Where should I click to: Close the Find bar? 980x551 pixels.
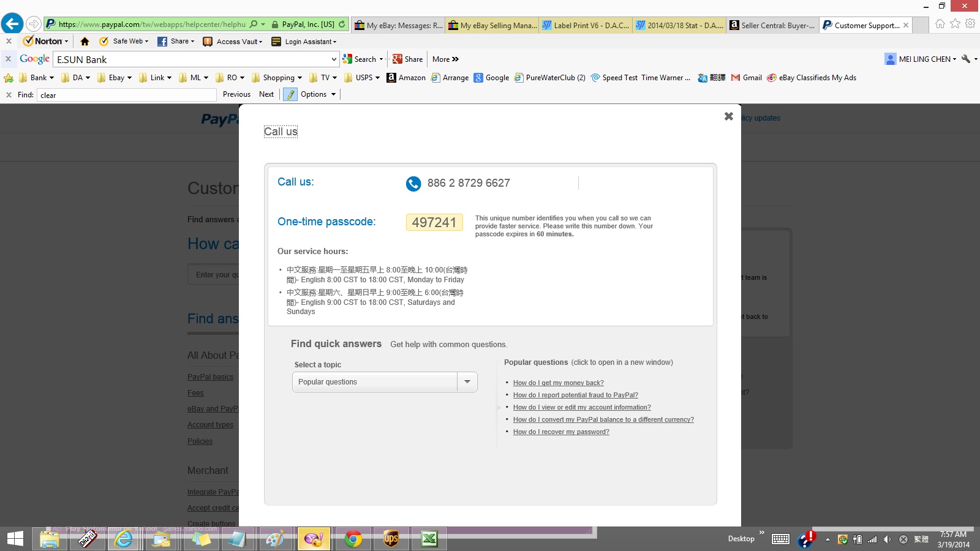[9, 95]
